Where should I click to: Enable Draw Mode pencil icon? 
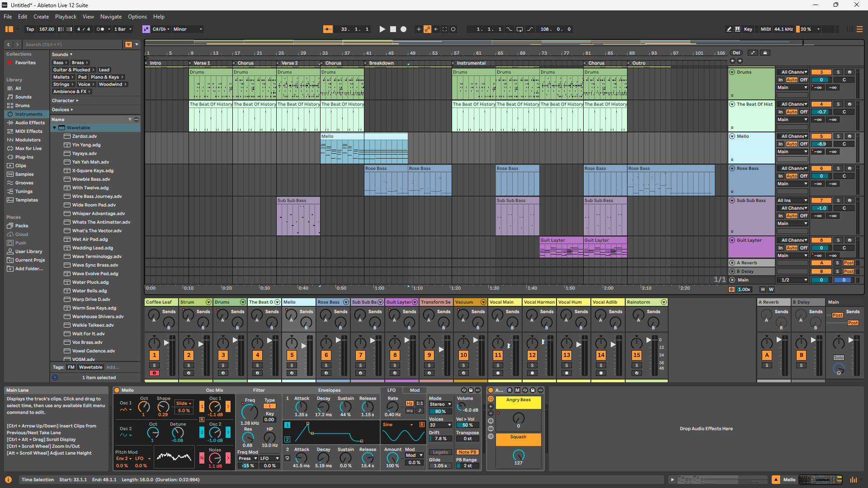click(x=729, y=29)
